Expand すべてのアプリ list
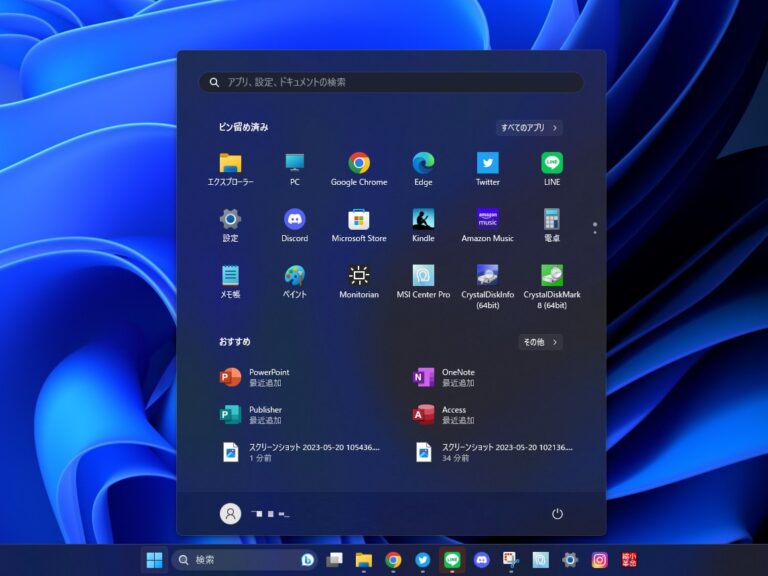Image resolution: width=768 pixels, height=576 pixels. (x=529, y=128)
